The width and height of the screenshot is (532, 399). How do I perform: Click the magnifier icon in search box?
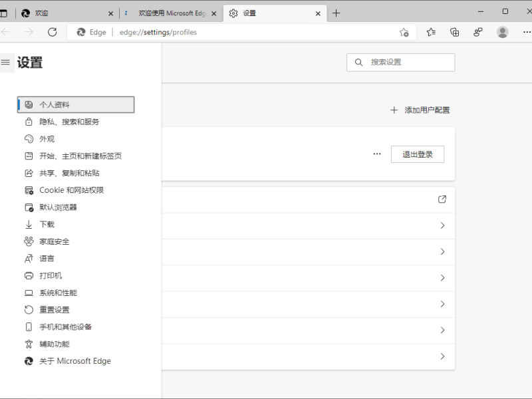tap(358, 63)
